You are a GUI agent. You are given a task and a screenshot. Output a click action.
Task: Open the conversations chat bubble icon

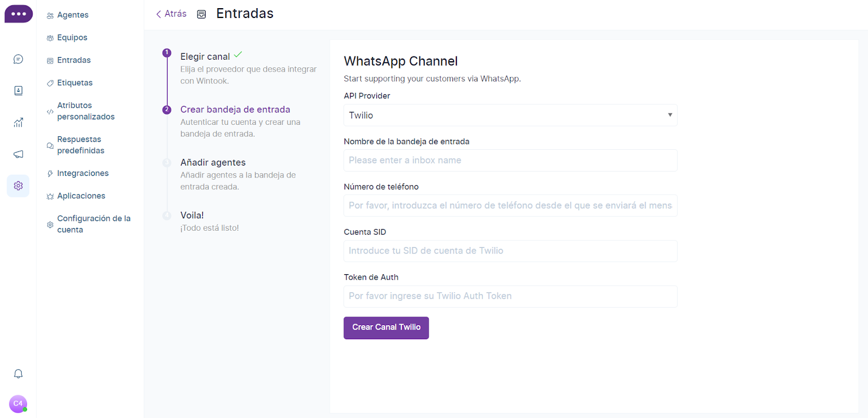tap(18, 59)
